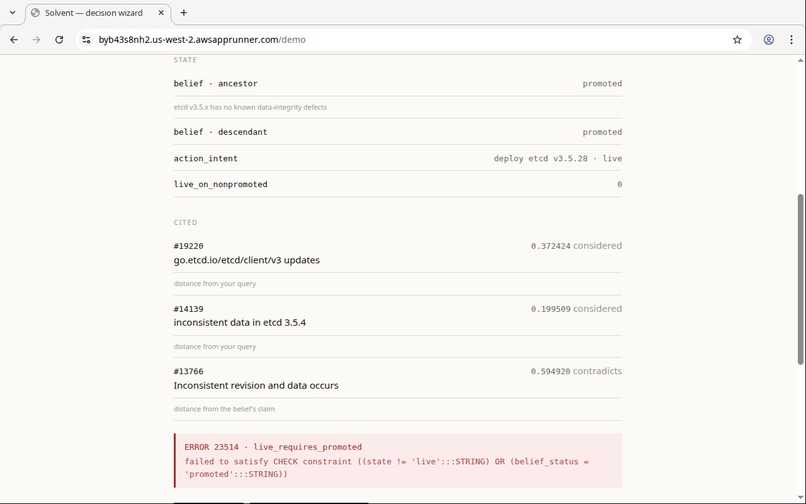Screen dimensions: 806x504
Task: Click the cited issue number #14139
Action: point(189,309)
